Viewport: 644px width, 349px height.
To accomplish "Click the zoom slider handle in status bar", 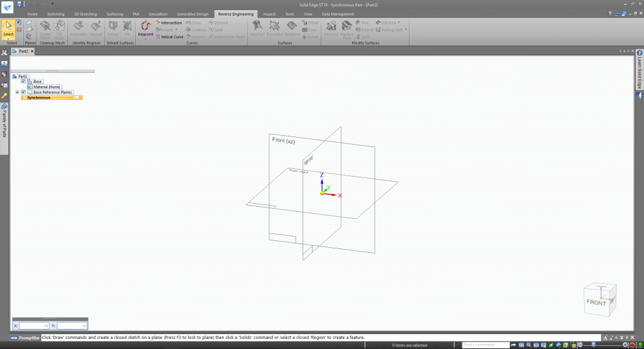I will tap(593, 345).
